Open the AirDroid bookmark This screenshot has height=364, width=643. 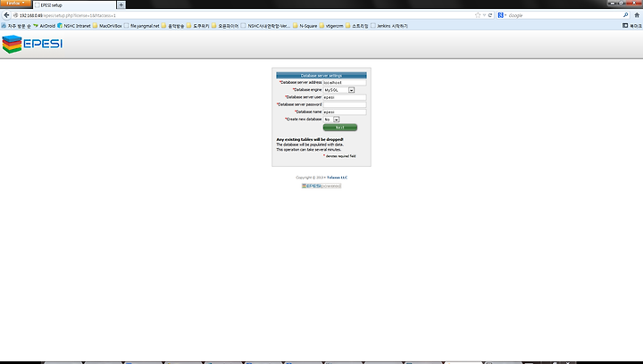44,25
